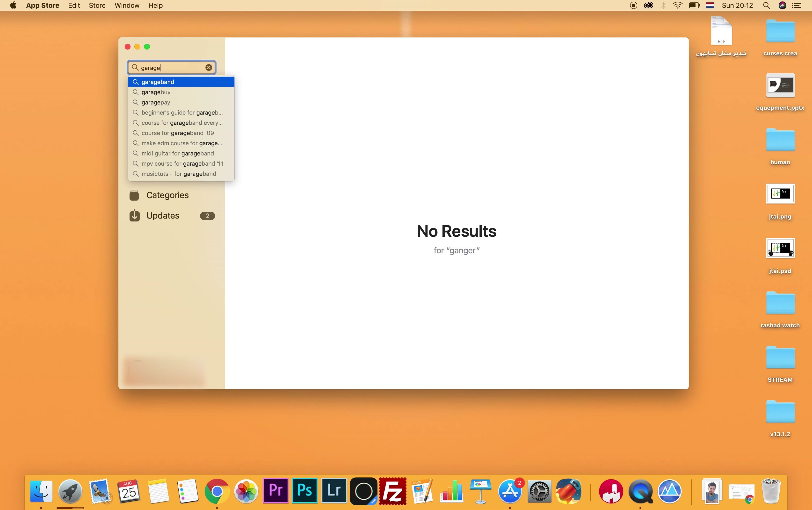812x510 pixels.
Task: Click the Creative Cloud menu bar icon
Action: coord(648,5)
